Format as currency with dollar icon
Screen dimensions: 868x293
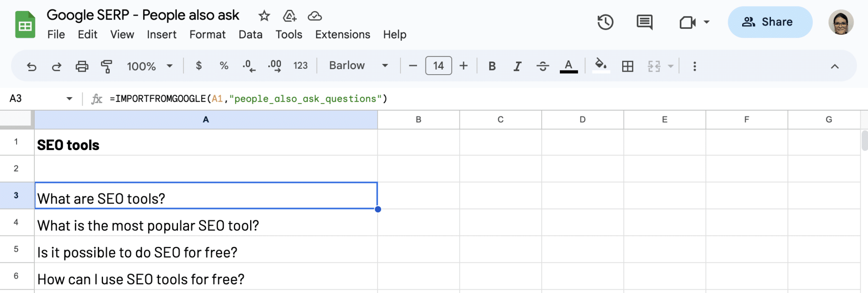[199, 66]
